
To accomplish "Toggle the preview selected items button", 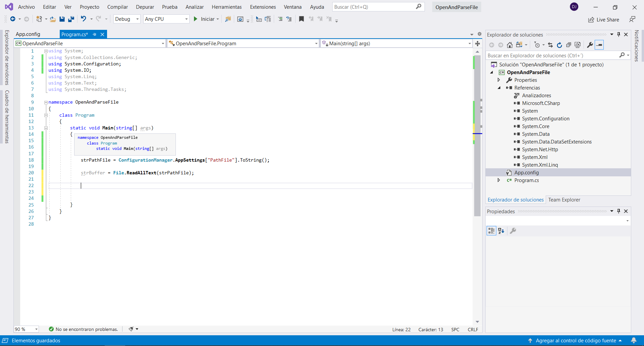I will pyautogui.click(x=599, y=45).
